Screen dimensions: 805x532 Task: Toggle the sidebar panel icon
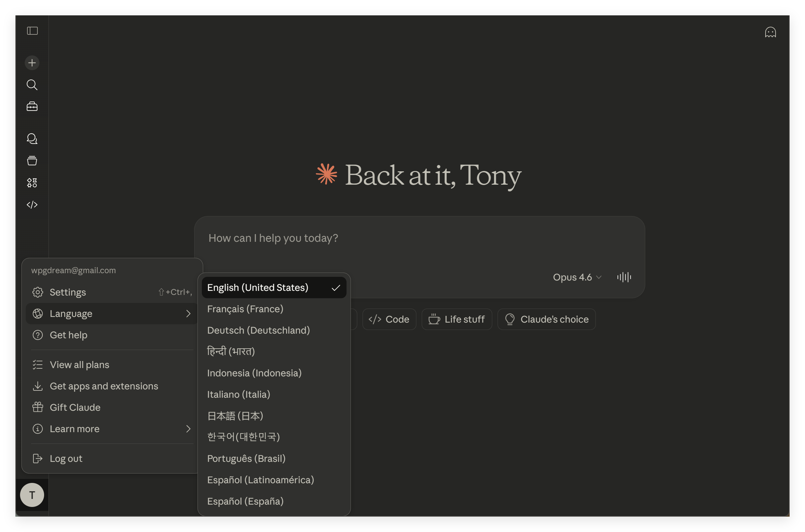coord(32,31)
